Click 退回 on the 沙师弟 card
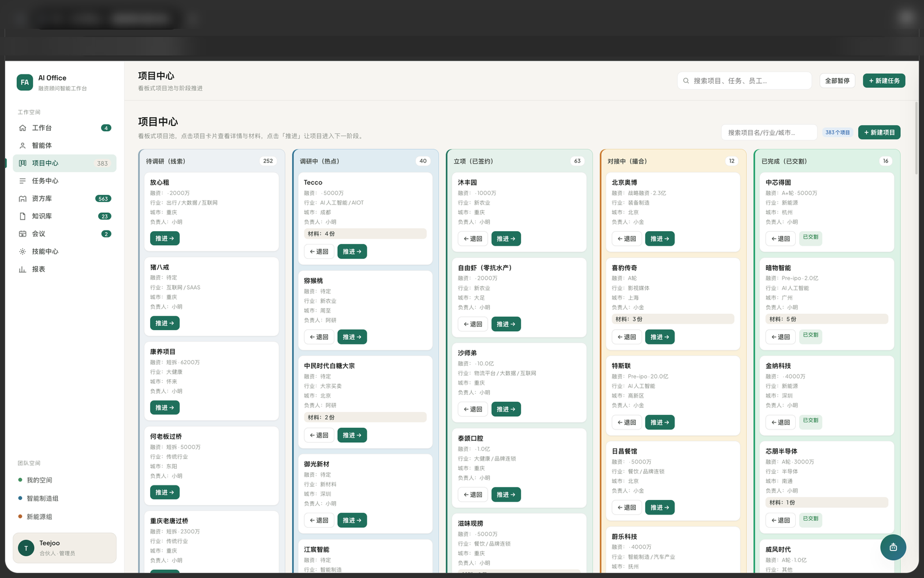 click(473, 409)
